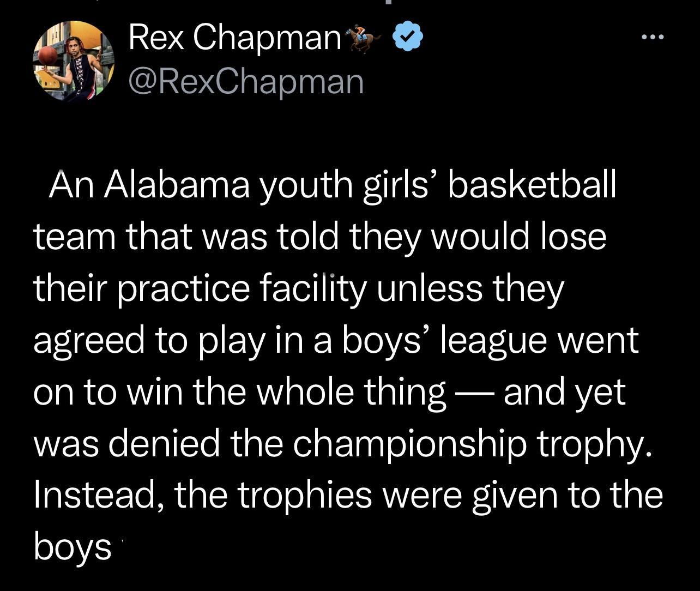Image resolution: width=700 pixels, height=591 pixels.
Task: Select the first line of the tweet
Action: coord(333,185)
